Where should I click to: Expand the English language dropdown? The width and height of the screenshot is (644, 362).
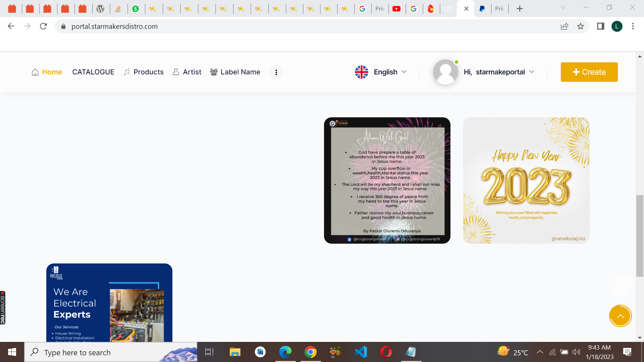pyautogui.click(x=390, y=72)
